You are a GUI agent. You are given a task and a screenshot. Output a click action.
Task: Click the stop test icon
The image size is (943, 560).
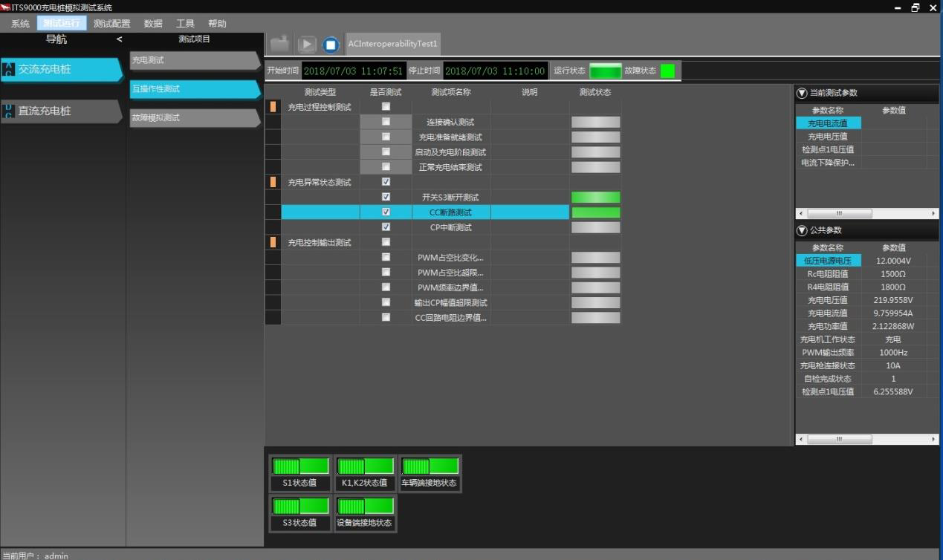coord(331,45)
